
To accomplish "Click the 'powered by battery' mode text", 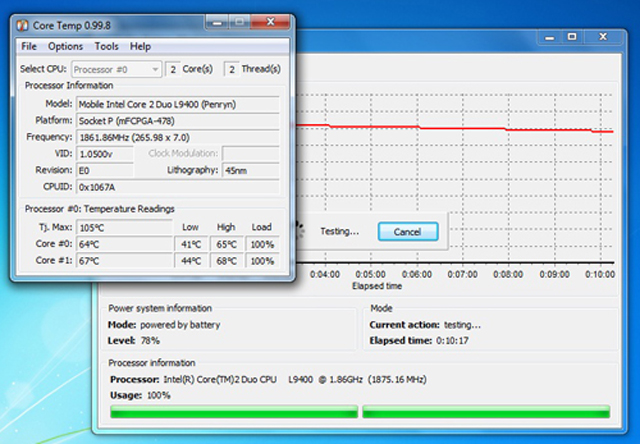I will point(180,325).
